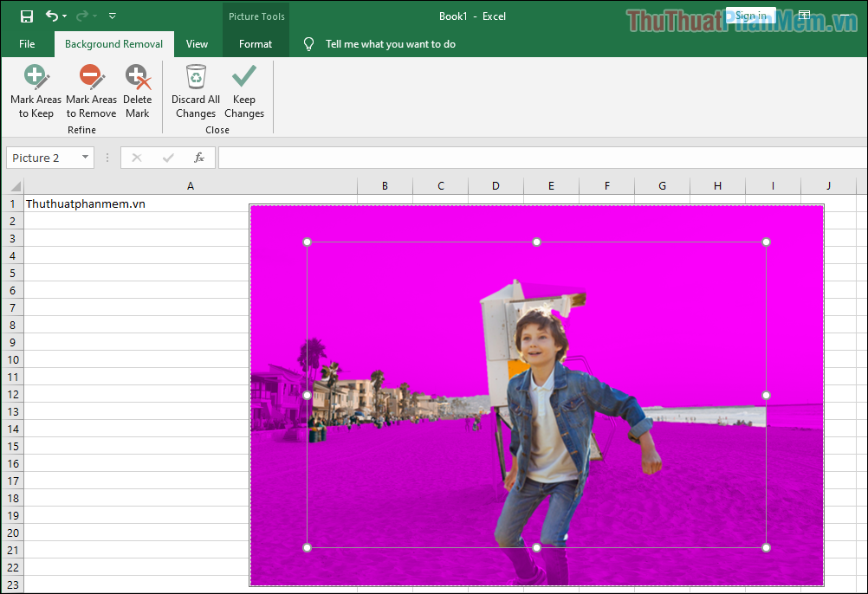Switch to the Picture Tools Format tab
The width and height of the screenshot is (868, 594).
pyautogui.click(x=256, y=43)
